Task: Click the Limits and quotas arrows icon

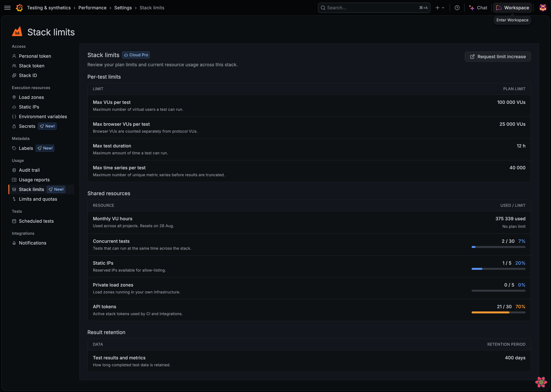Action: point(14,199)
